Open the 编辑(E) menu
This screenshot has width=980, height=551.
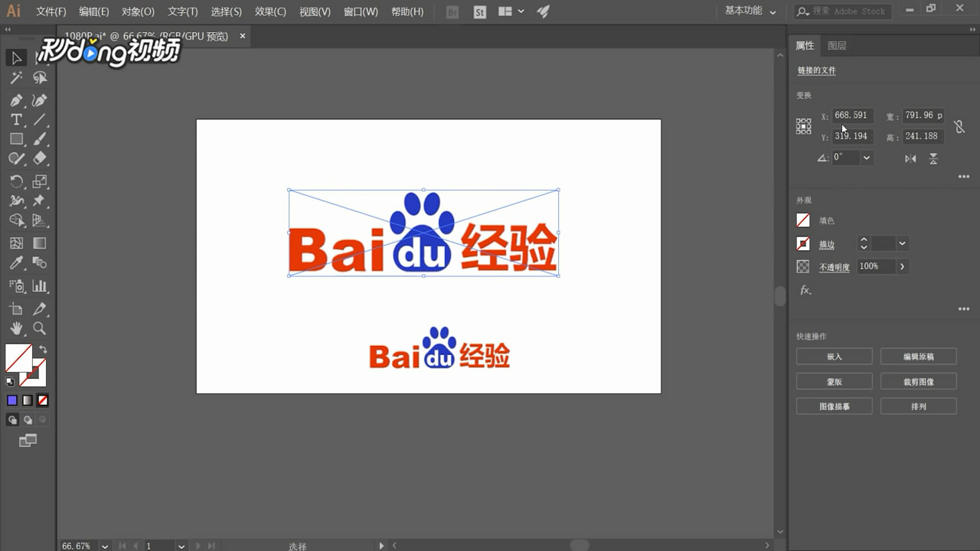tap(94, 11)
